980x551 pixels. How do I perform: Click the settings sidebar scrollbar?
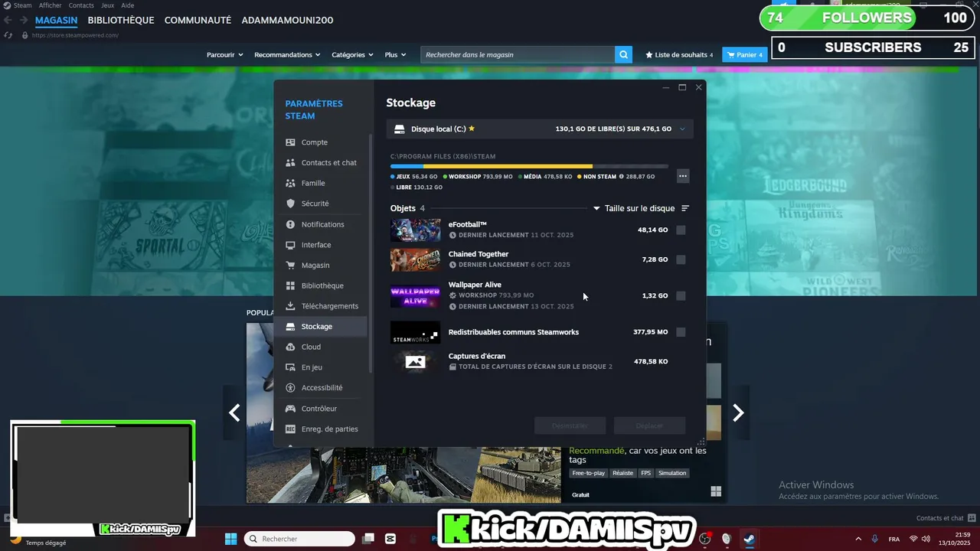coord(371,253)
